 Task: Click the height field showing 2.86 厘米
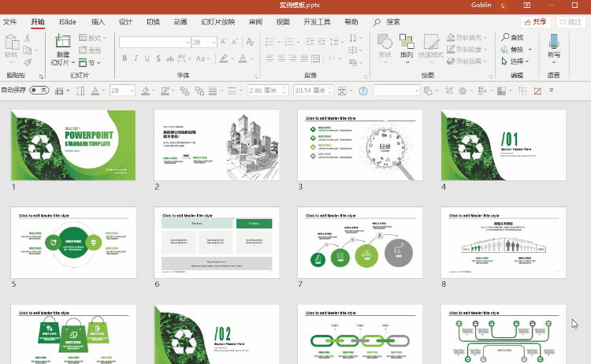pos(268,91)
